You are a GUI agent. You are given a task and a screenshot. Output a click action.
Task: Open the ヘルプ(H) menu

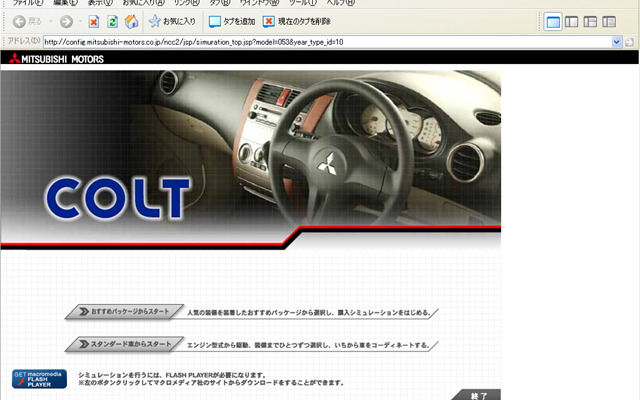340,2
